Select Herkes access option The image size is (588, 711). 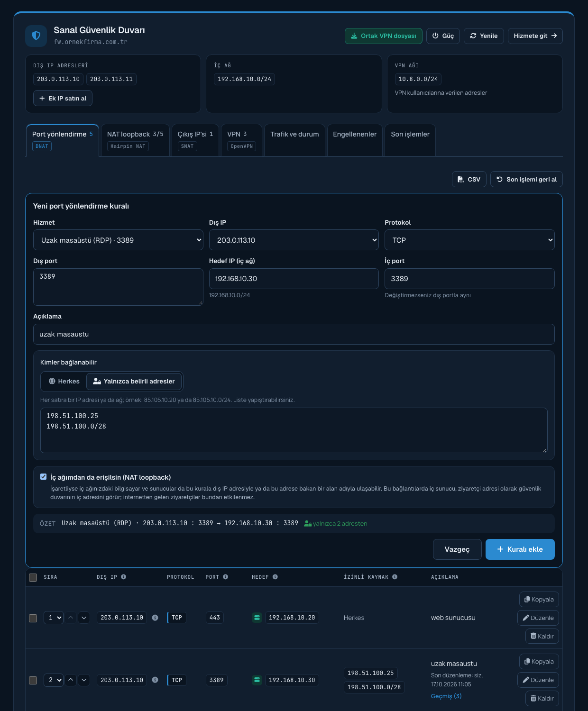[x=64, y=381]
